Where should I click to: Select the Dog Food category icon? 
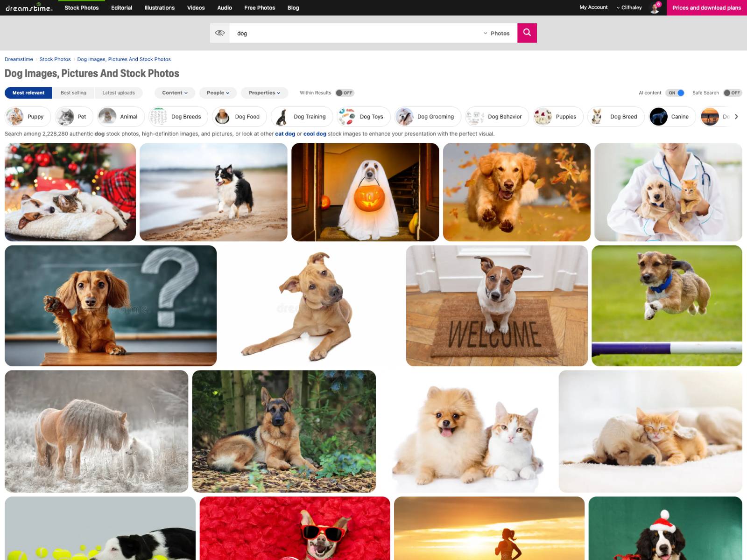222,116
